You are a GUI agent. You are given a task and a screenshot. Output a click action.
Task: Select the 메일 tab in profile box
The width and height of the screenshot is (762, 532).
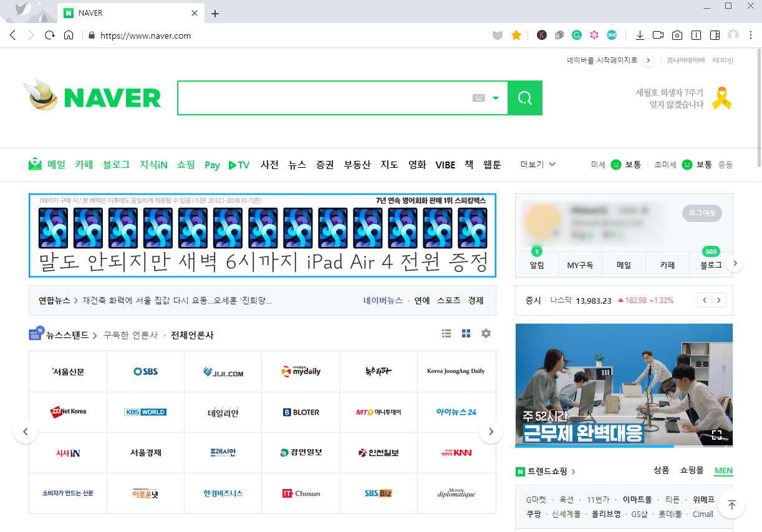pos(624,265)
